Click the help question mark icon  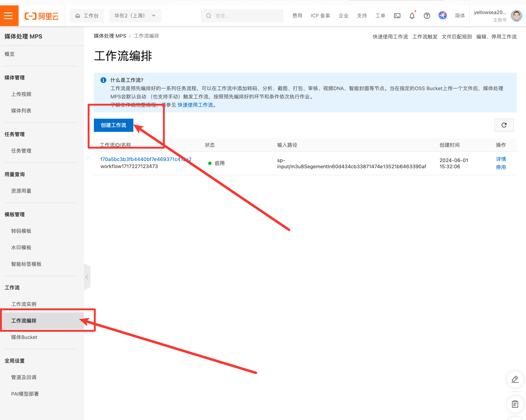(x=427, y=16)
